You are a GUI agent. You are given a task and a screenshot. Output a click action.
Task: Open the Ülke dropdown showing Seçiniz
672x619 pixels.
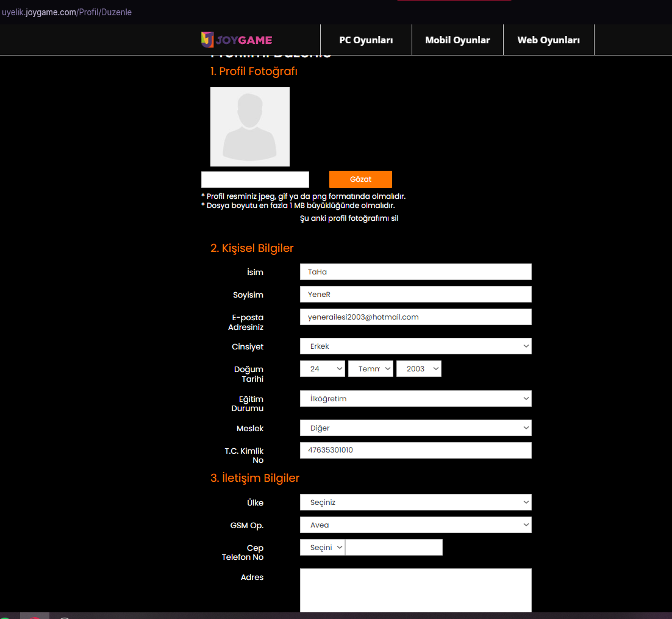tap(416, 503)
